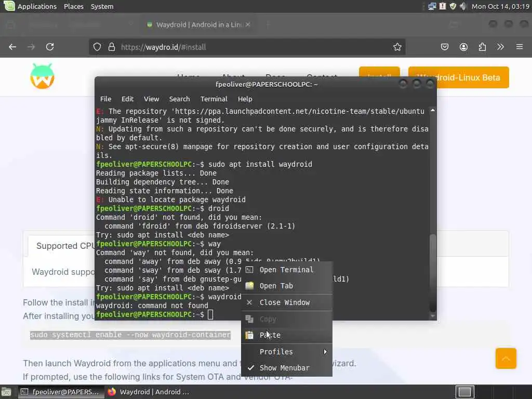Click the date and time clock
Screen dimensions: 532x399
[x=500, y=6]
